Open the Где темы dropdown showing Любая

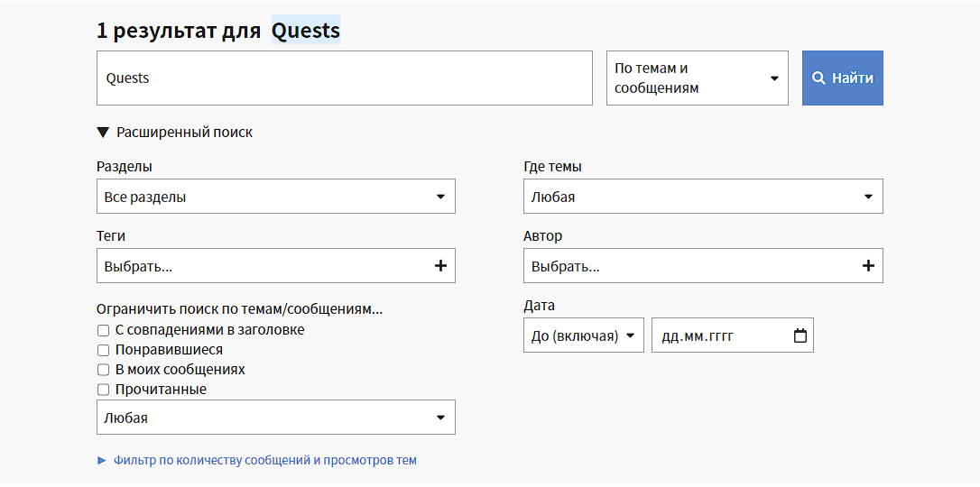(702, 197)
